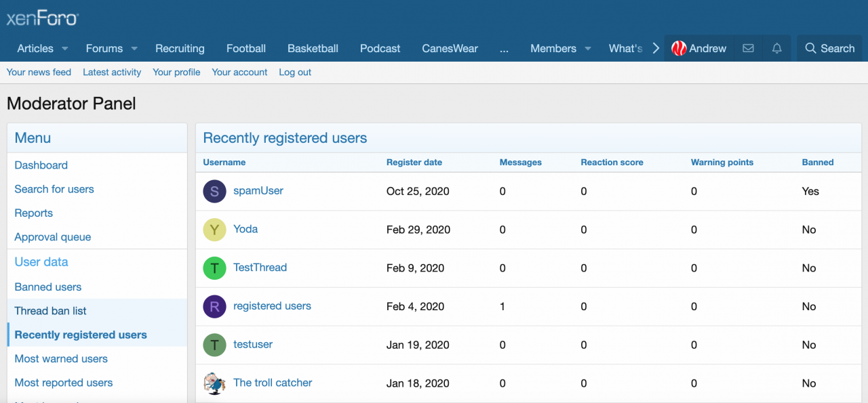This screenshot has height=403, width=868.
Task: Expand the Members dropdown arrow
Action: coord(588,49)
